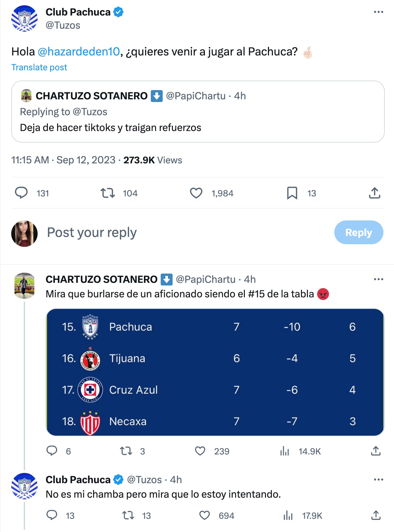Viewport: 394px width, 532px height.
Task: Open the @hazardeden10 mention
Action: tap(79, 52)
